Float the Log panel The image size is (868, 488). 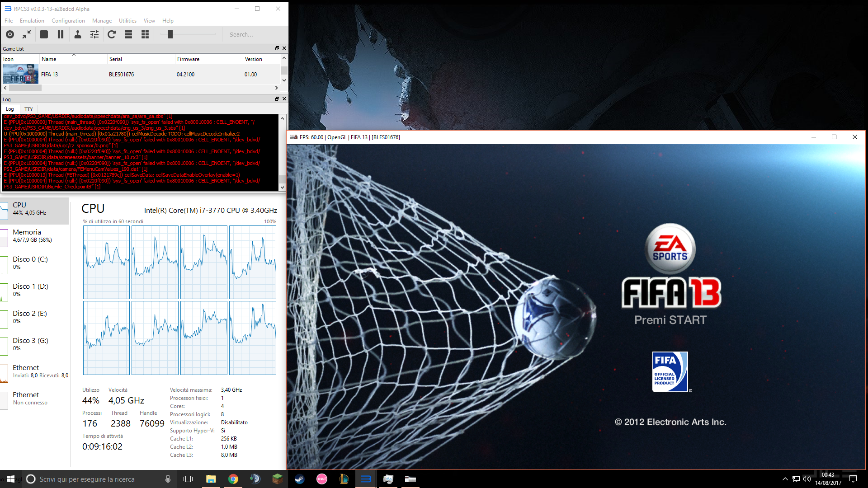[x=277, y=99]
